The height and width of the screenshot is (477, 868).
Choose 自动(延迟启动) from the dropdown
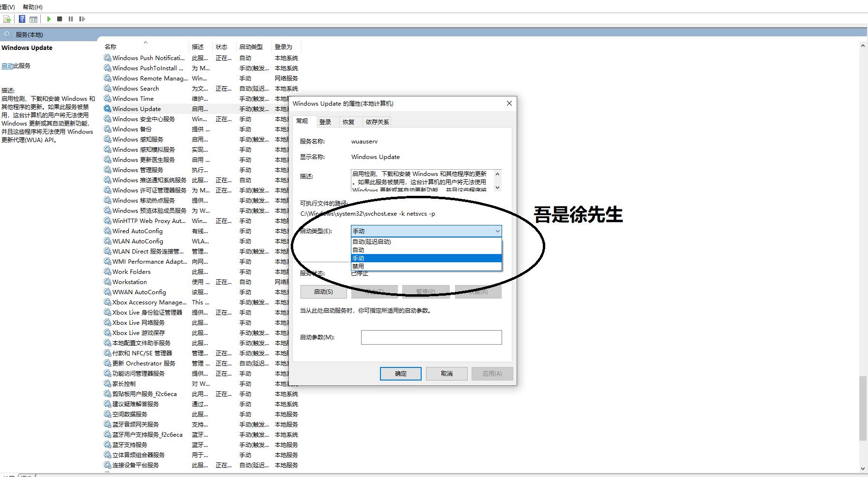point(372,241)
